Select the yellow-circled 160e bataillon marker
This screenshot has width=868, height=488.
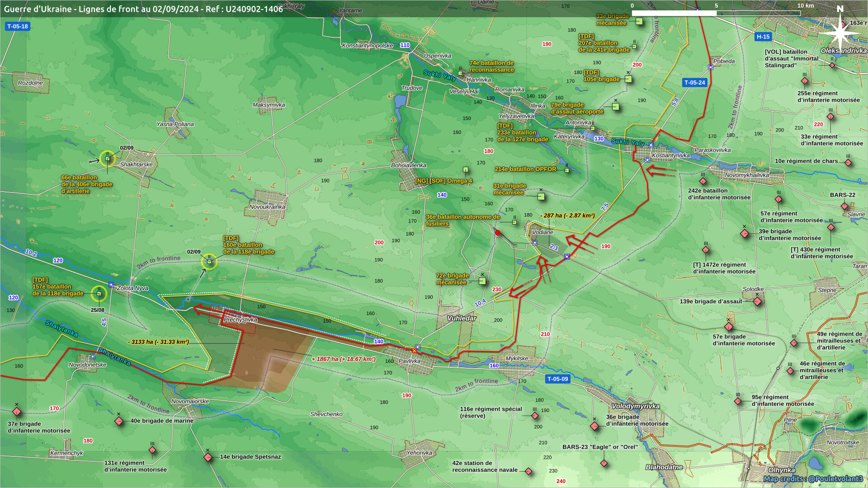(209, 261)
